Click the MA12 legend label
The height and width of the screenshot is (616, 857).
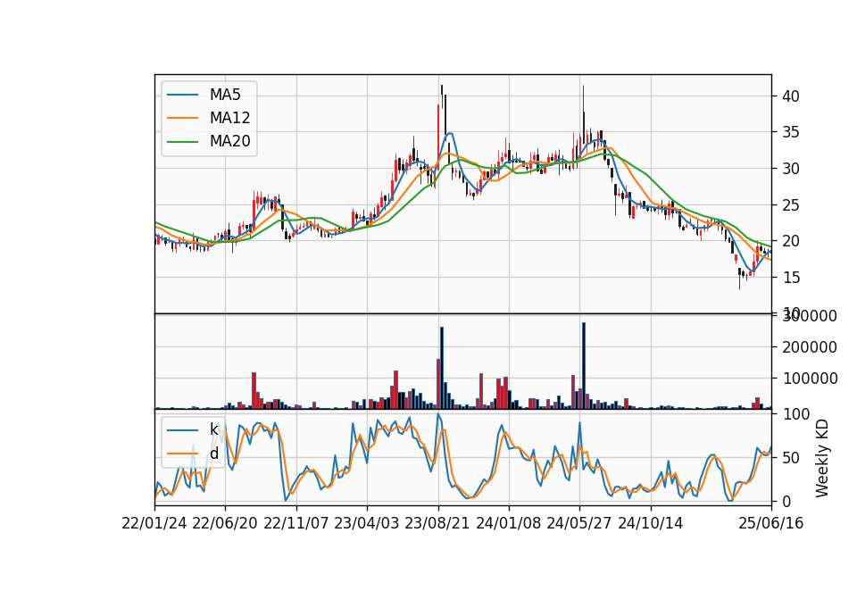(229, 118)
